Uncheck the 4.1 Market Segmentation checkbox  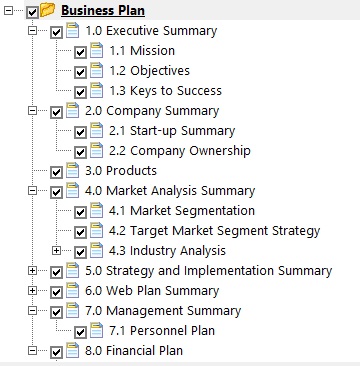[80, 212]
